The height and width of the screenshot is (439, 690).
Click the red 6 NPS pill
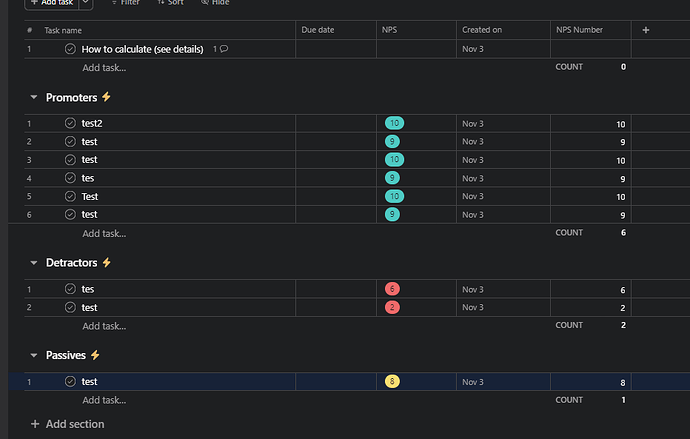[392, 289]
